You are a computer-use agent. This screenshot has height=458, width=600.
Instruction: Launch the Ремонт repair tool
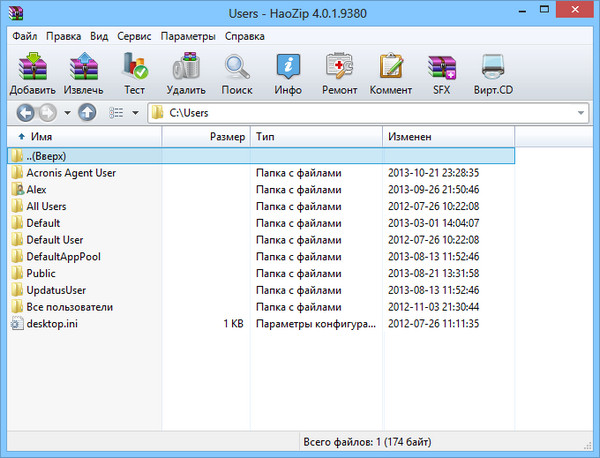pos(339,72)
